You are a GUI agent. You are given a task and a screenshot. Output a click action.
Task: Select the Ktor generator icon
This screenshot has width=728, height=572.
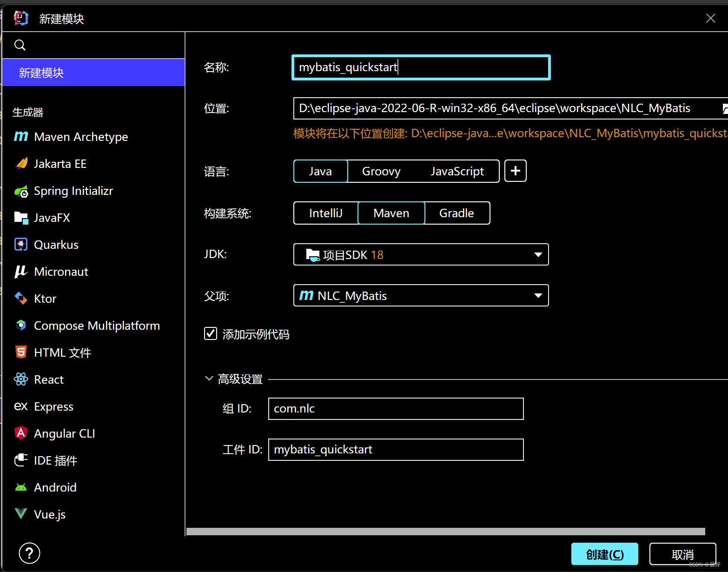(21, 298)
